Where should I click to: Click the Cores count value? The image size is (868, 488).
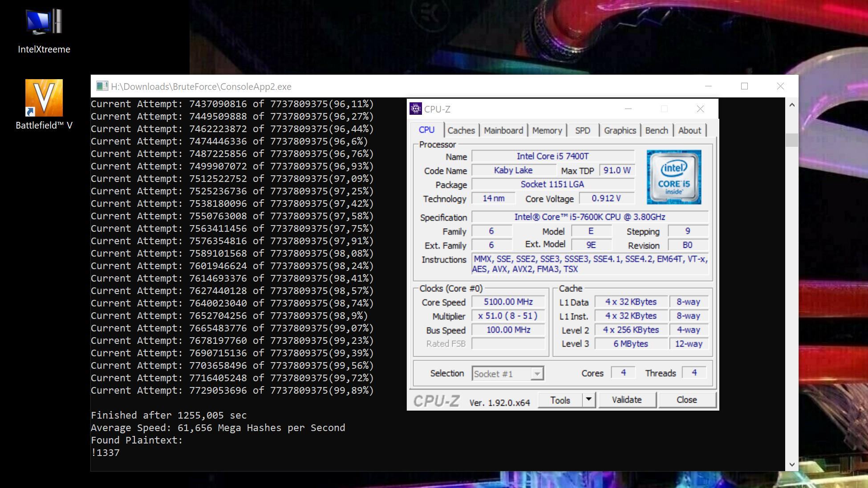click(x=623, y=373)
